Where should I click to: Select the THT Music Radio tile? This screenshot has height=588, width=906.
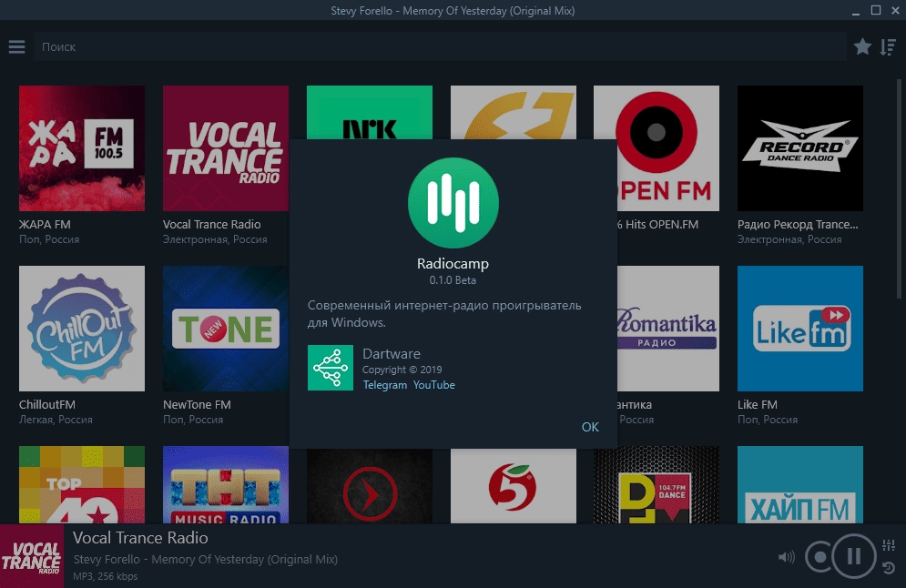[x=226, y=484]
